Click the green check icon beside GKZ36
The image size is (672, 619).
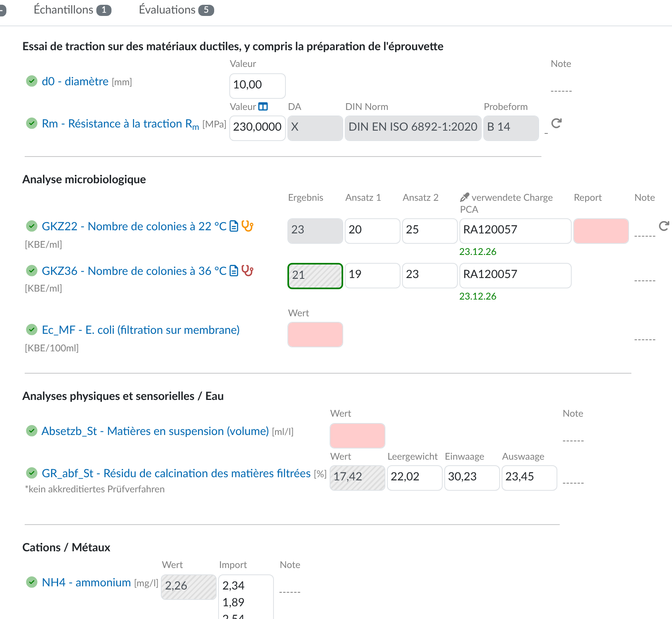pos(31,271)
